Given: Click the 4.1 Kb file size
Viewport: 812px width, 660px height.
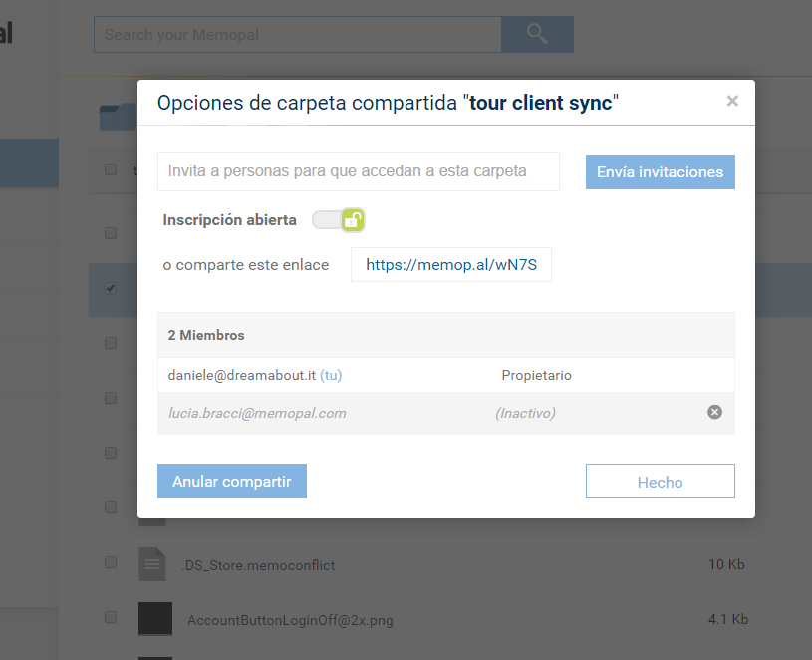Looking at the screenshot, I should pos(728,619).
